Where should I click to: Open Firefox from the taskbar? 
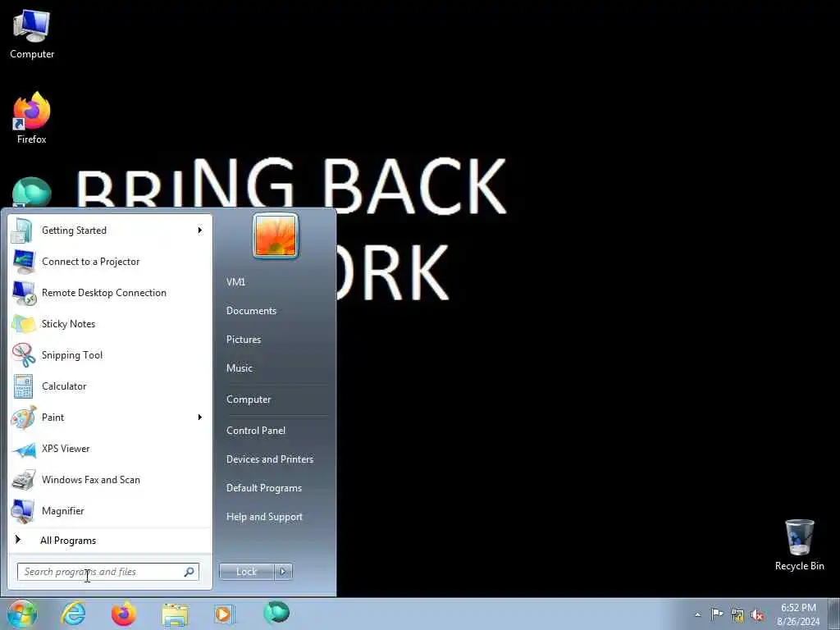[x=124, y=614]
